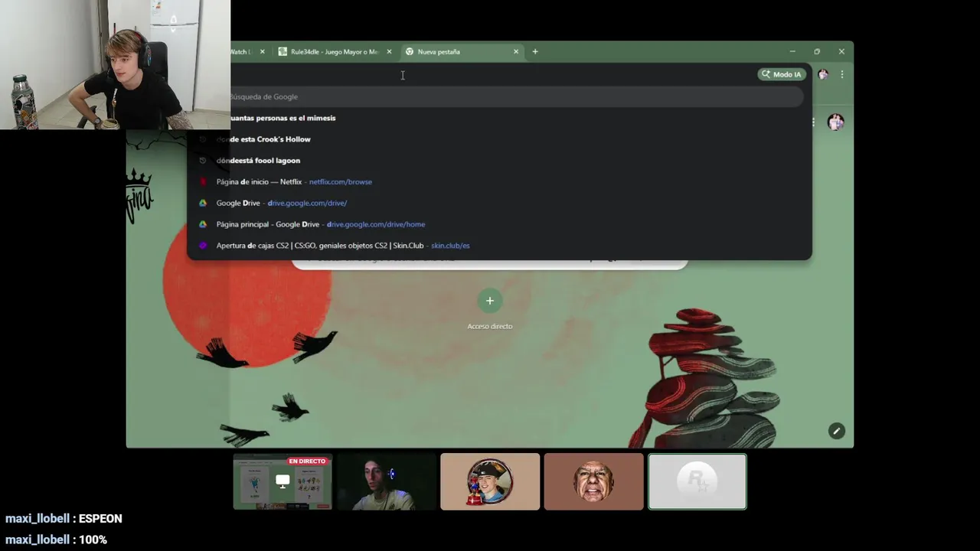
Task: Open Página principal - Google Drive suggestion
Action: point(499,224)
